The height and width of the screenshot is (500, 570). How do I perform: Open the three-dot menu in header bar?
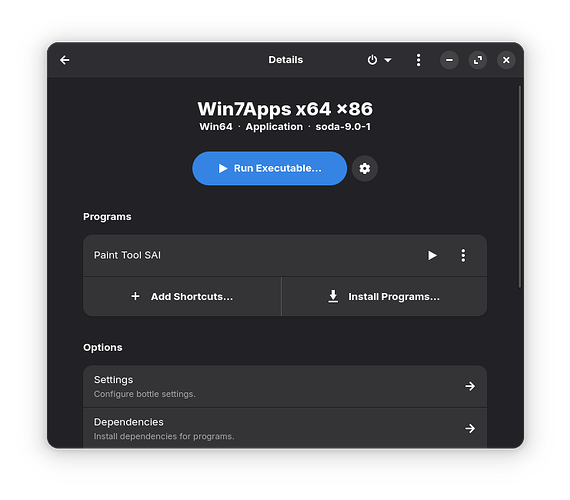point(418,60)
